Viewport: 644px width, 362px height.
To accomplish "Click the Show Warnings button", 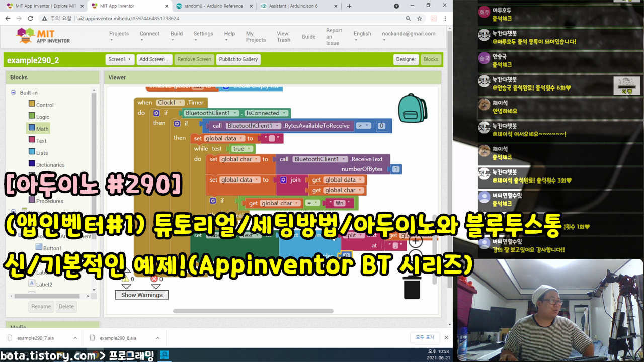I will click(x=142, y=295).
